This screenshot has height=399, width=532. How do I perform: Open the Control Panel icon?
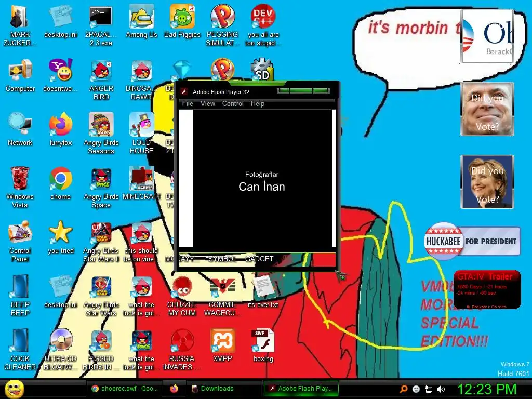coord(20,241)
